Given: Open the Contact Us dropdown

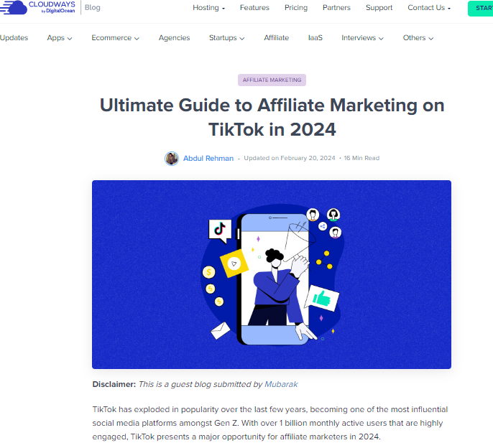Looking at the screenshot, I should tap(429, 8).
